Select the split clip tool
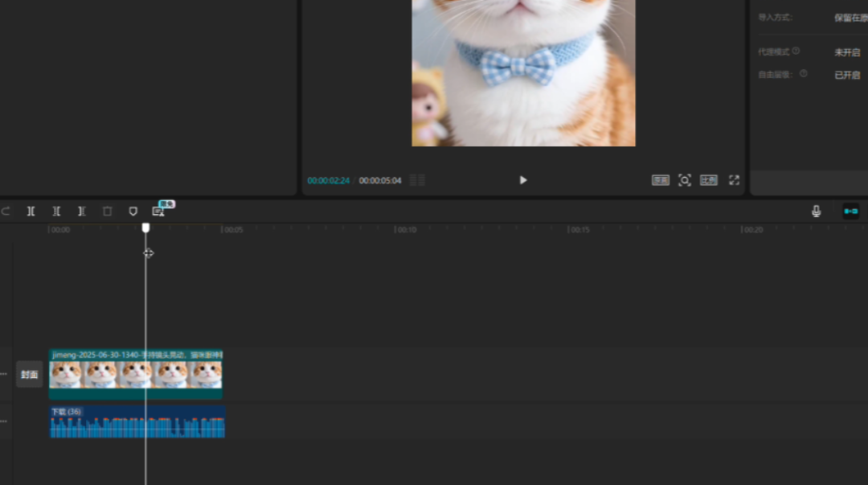This screenshot has height=485, width=868. [x=31, y=211]
